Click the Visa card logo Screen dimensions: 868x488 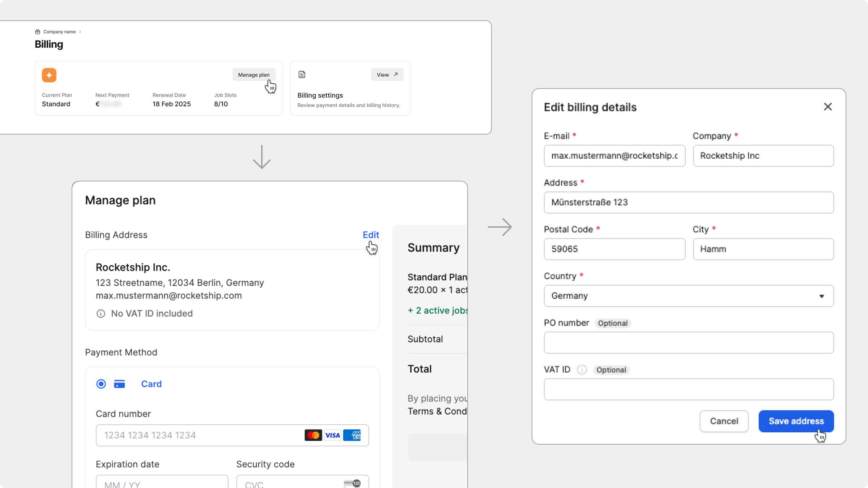(332, 435)
